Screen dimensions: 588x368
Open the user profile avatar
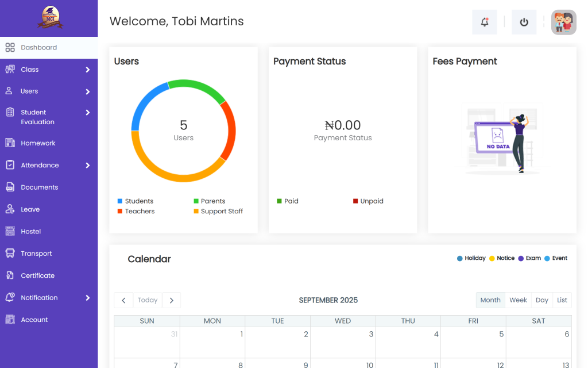tap(563, 22)
